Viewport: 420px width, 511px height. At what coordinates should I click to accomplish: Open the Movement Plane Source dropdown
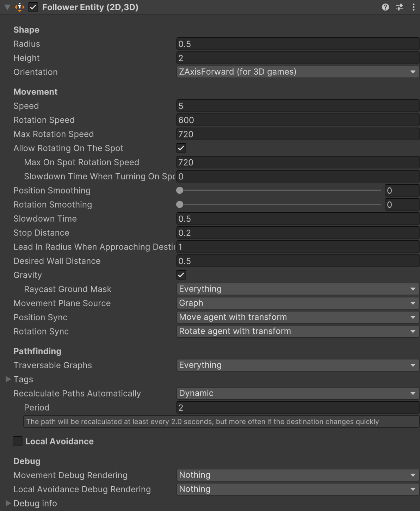(297, 303)
